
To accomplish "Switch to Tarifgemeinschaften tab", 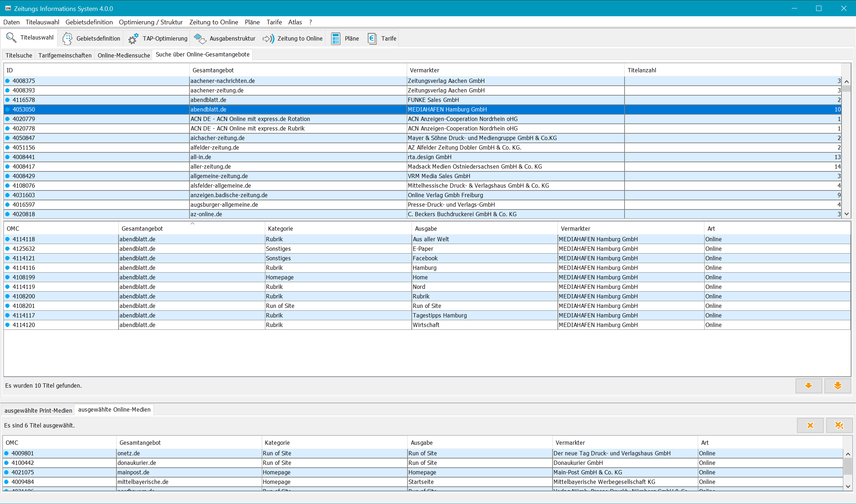I will (x=65, y=55).
